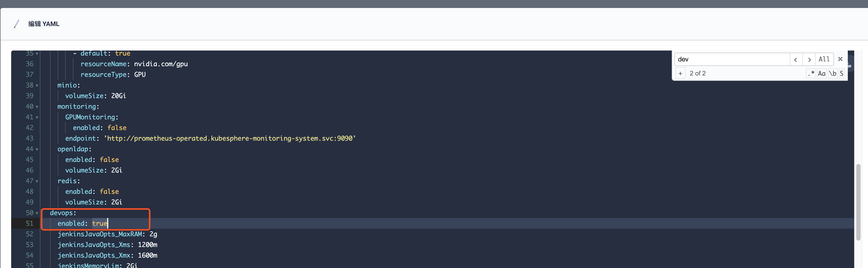This screenshot has width=868, height=268.
Task: Click the pencil edit icon beside 编辑 YAML
Action: coord(16,24)
